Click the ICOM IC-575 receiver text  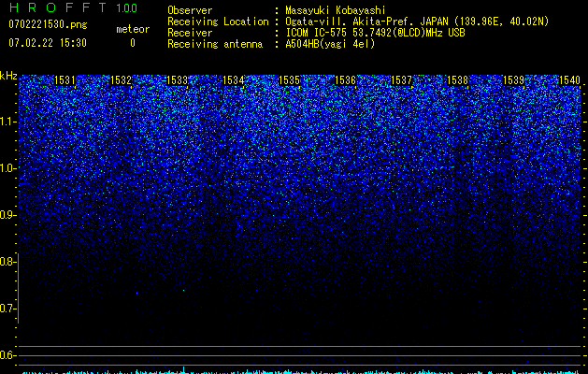(375, 33)
